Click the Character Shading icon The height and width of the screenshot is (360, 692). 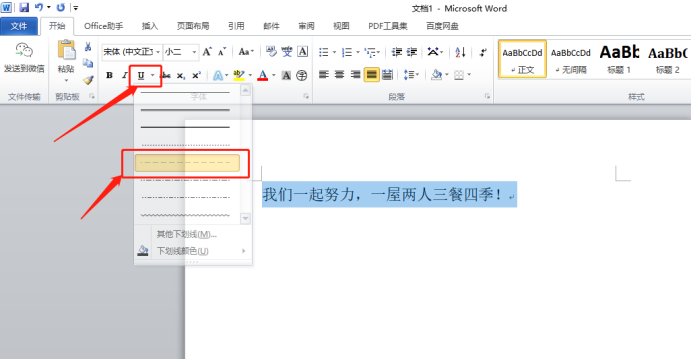coord(286,75)
